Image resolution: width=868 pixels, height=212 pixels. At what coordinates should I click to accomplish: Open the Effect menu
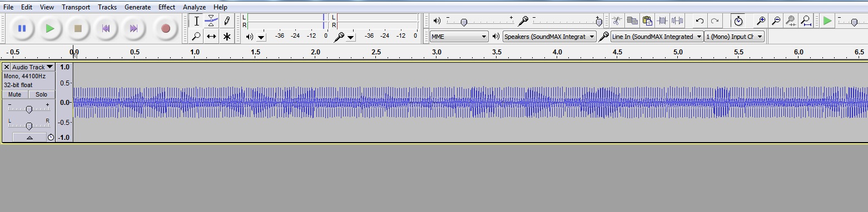(167, 7)
